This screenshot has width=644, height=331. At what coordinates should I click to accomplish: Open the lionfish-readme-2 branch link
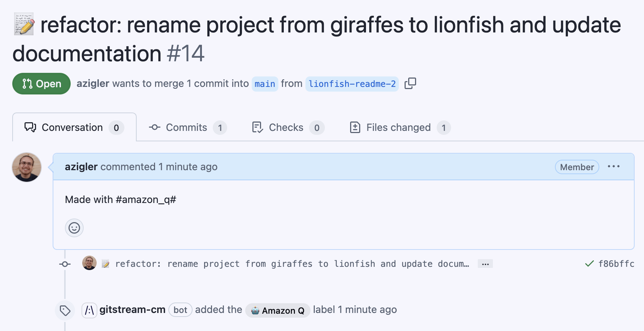[352, 84]
